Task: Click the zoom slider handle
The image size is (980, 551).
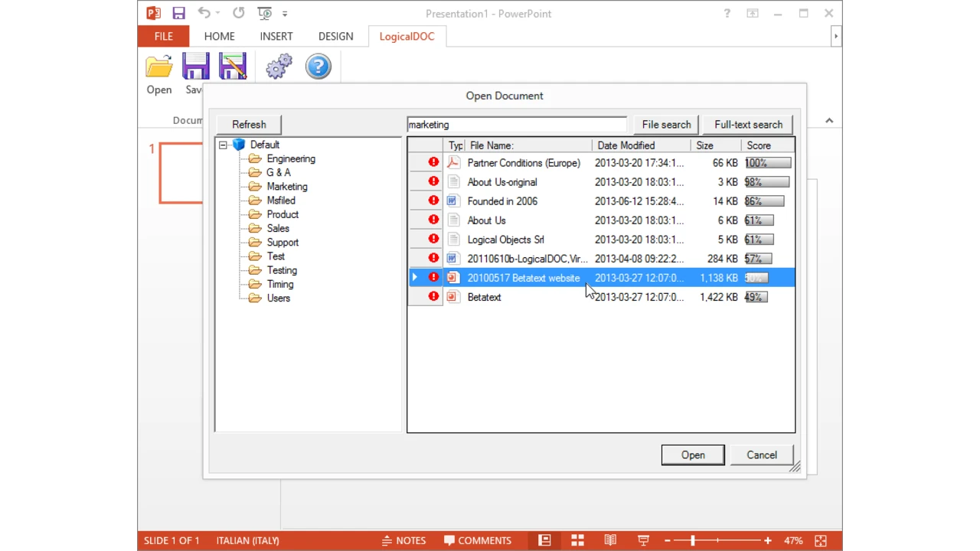Action: (693, 540)
